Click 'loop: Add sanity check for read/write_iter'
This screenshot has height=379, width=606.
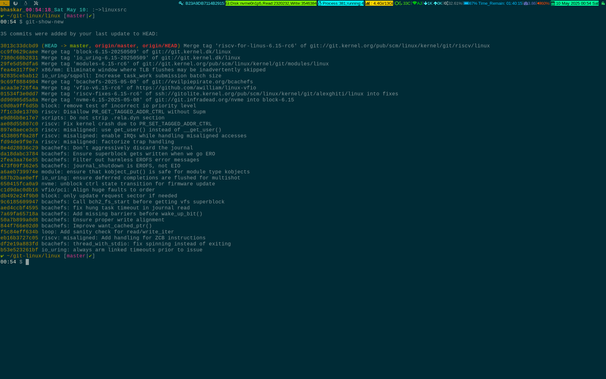tap(107, 232)
